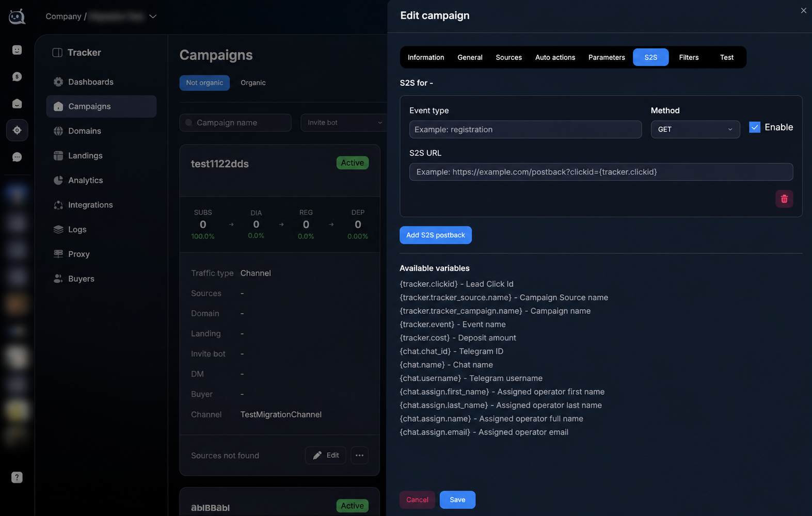812x516 pixels.
Task: Show the Organic campaigns tab
Action: 253,83
